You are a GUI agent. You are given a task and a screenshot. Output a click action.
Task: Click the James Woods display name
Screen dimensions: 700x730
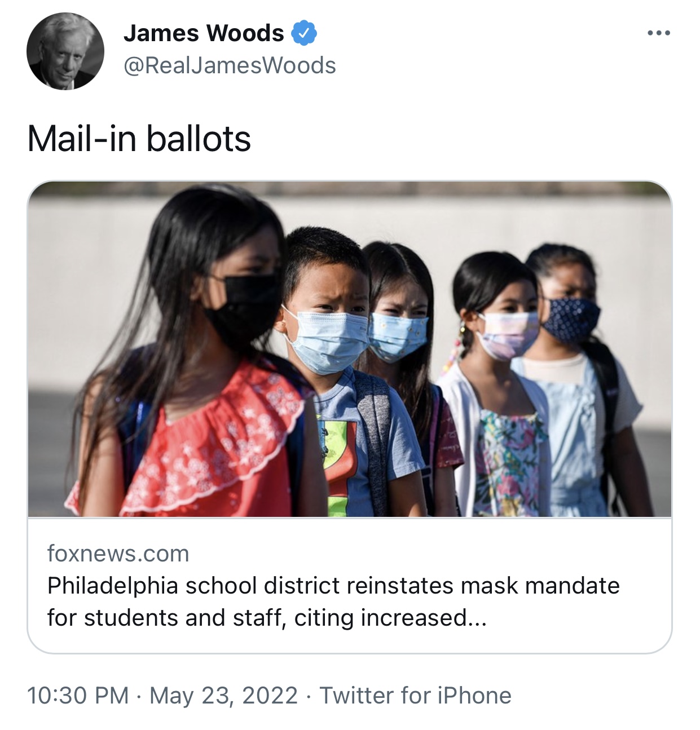point(204,33)
